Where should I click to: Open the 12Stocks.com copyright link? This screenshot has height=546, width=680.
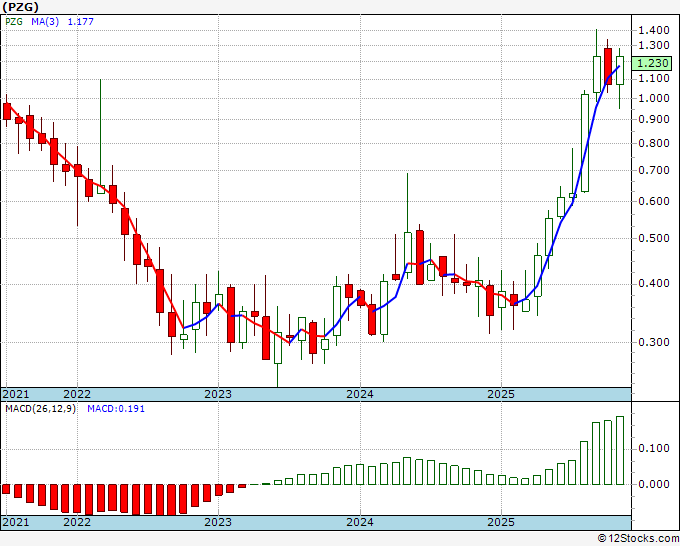(x=638, y=539)
